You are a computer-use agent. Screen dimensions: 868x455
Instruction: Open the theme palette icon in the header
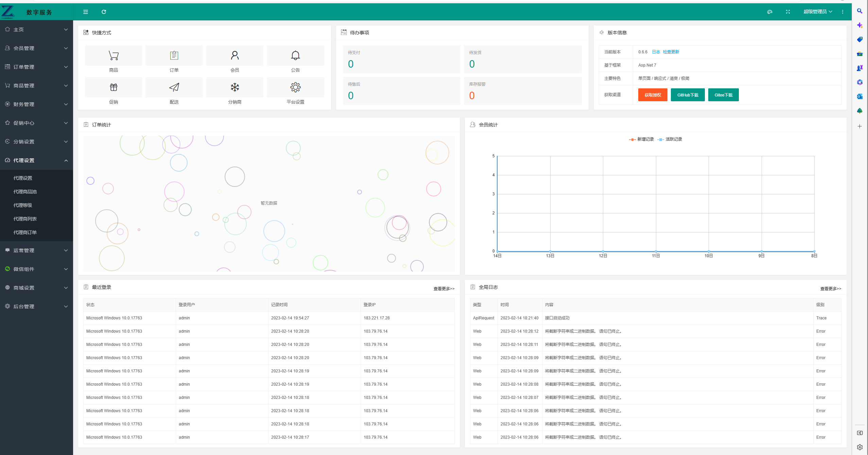[x=770, y=12]
